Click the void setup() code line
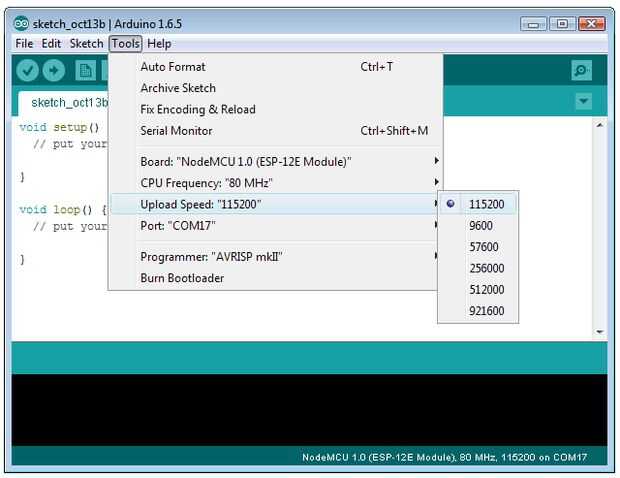 point(59,127)
